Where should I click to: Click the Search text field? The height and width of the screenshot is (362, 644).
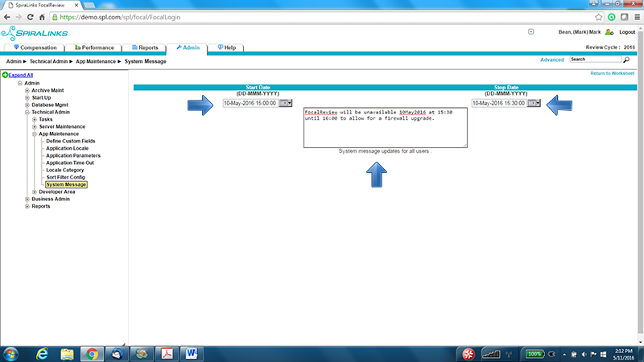point(594,60)
